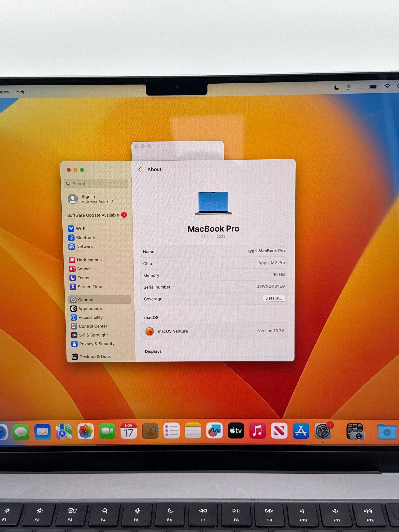This screenshot has height=532, width=399.
Task: Open Screen Time settings in sidebar
Action: [x=86, y=286]
